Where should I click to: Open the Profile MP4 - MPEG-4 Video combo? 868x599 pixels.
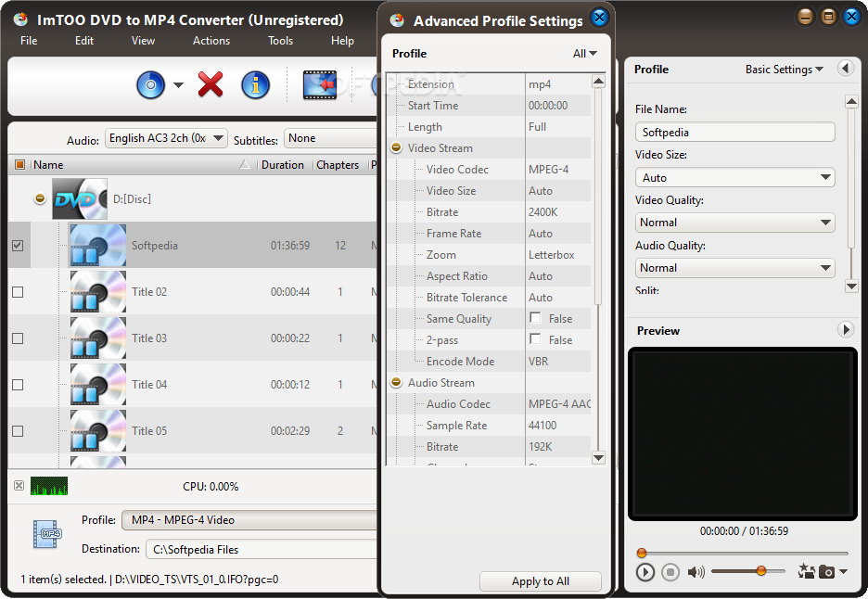[x=249, y=520]
